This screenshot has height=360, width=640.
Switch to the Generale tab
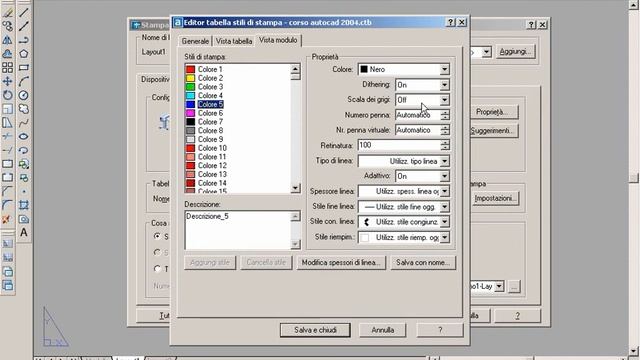pos(195,41)
